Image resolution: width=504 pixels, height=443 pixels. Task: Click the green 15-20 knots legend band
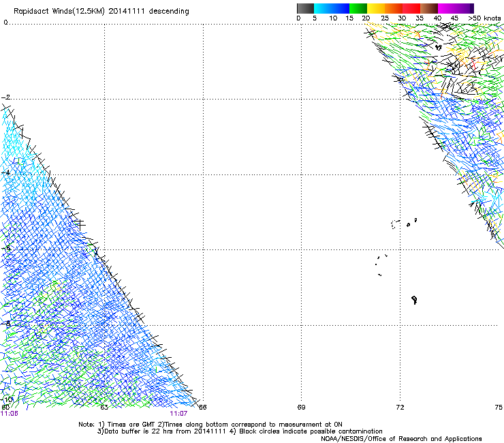[x=358, y=8]
